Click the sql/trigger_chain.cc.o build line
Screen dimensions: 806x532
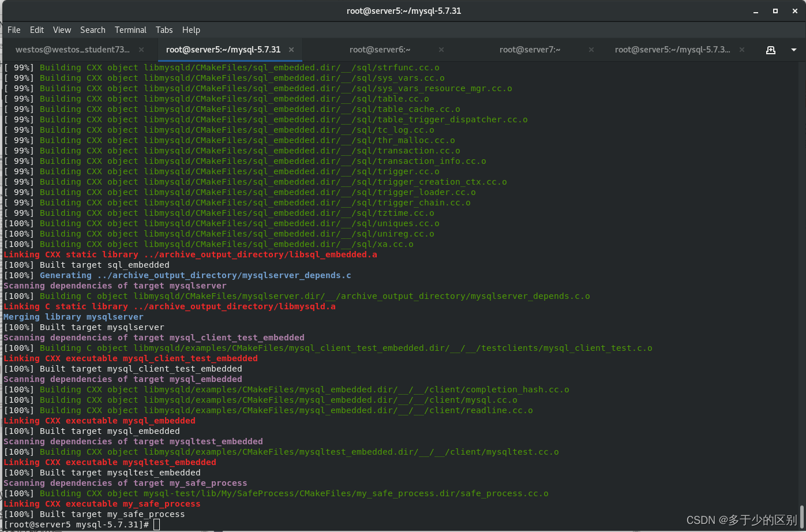click(237, 203)
